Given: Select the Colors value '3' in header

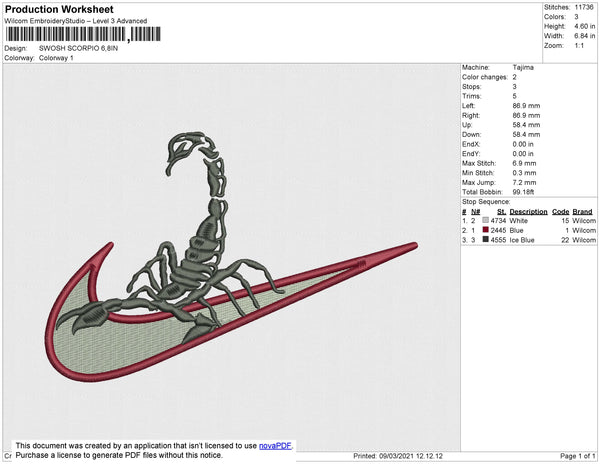Looking at the screenshot, I should pyautogui.click(x=576, y=17).
